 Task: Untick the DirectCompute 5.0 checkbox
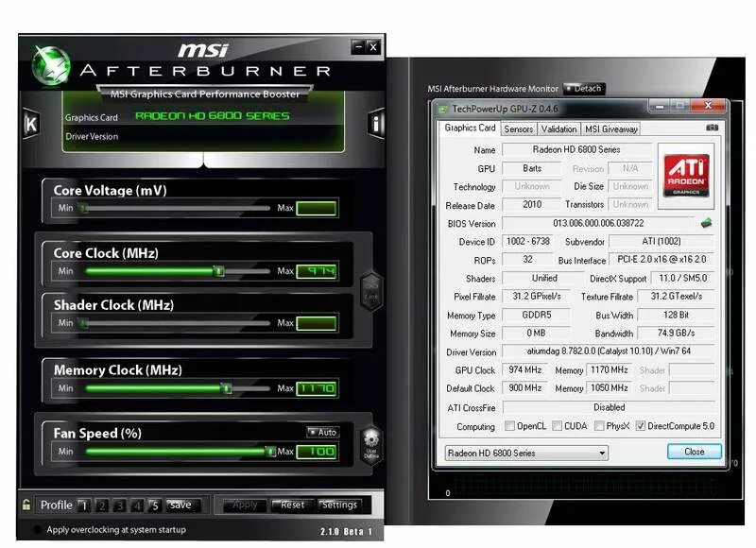click(641, 426)
